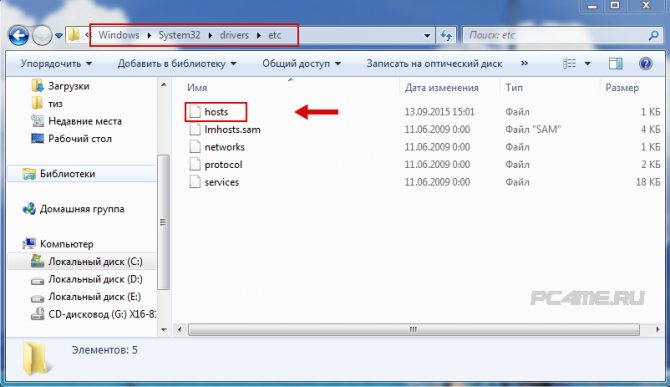Click the horizontal scrollbar in the file list
Viewport: 670px width, 387px height.
coord(414,329)
